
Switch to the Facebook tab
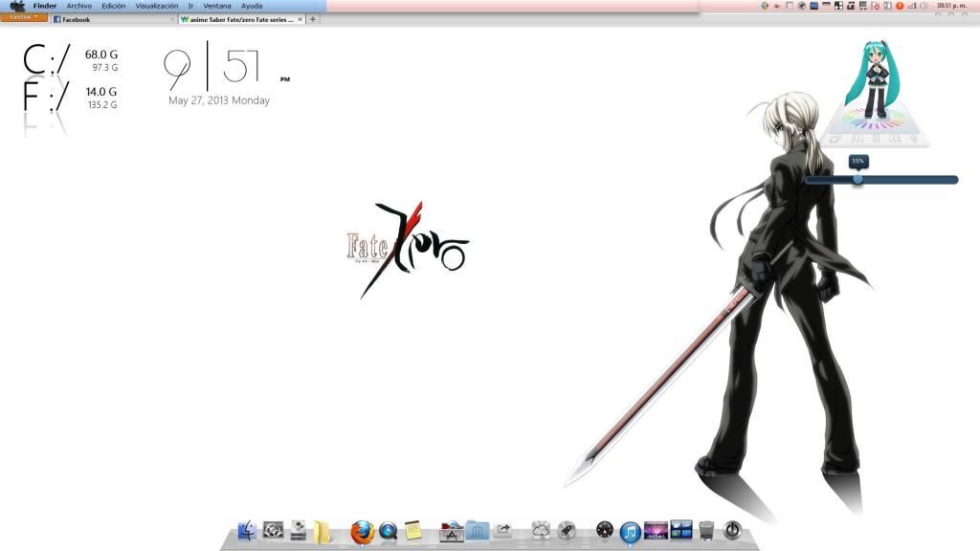(x=114, y=19)
